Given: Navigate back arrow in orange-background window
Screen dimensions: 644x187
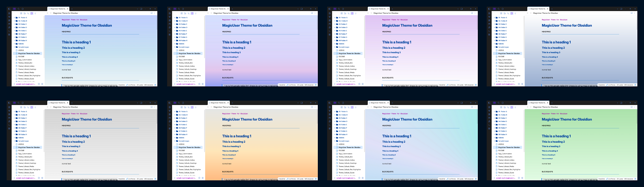Looking at the screenshot, I should tap(208, 107).
